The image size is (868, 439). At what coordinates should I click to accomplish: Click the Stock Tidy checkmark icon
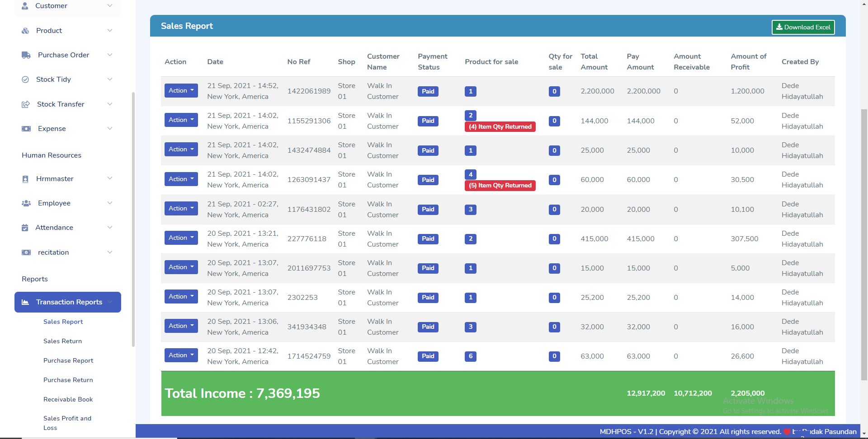pyautogui.click(x=25, y=79)
